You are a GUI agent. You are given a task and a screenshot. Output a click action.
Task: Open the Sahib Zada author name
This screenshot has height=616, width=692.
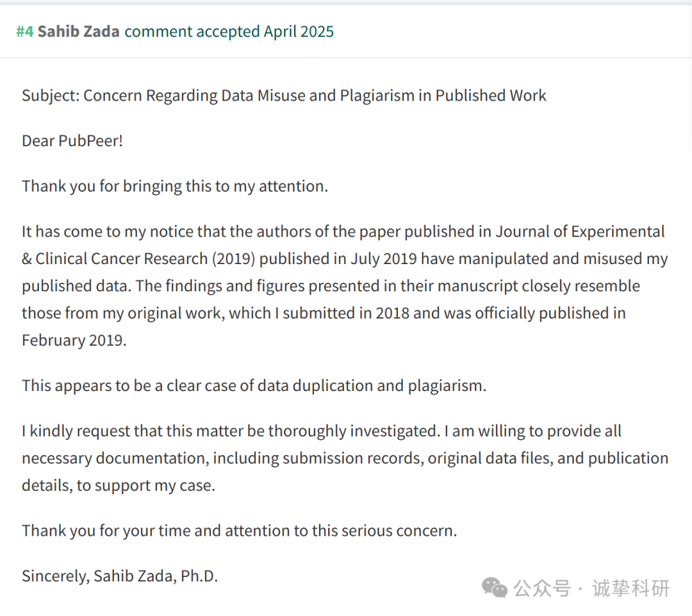[79, 32]
